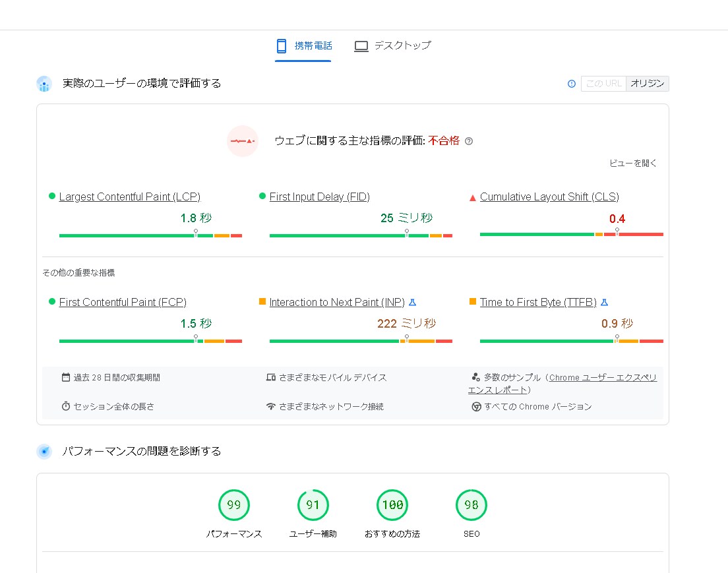Screen dimensions: 728x573
Task: Click the Core Web Vitals failed assessment icon
Action: 243,140
